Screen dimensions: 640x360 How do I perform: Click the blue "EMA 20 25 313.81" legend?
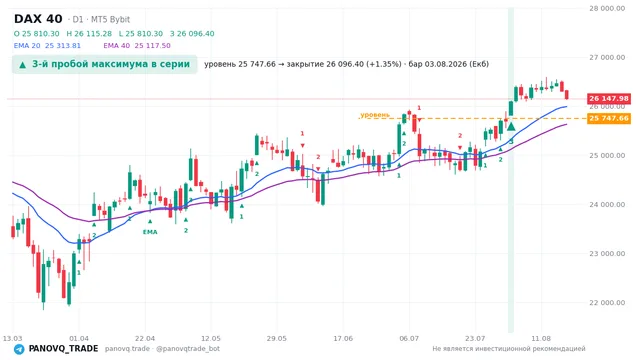click(47, 45)
